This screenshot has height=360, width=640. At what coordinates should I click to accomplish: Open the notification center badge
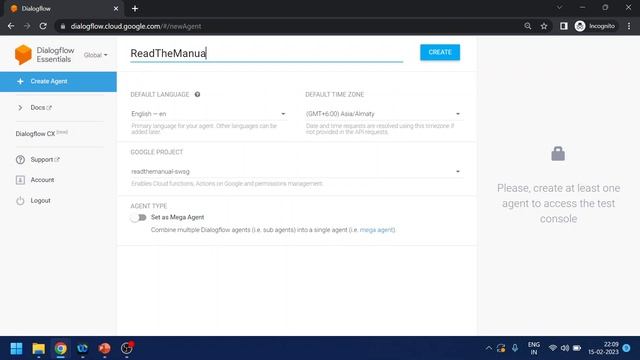tap(627, 348)
